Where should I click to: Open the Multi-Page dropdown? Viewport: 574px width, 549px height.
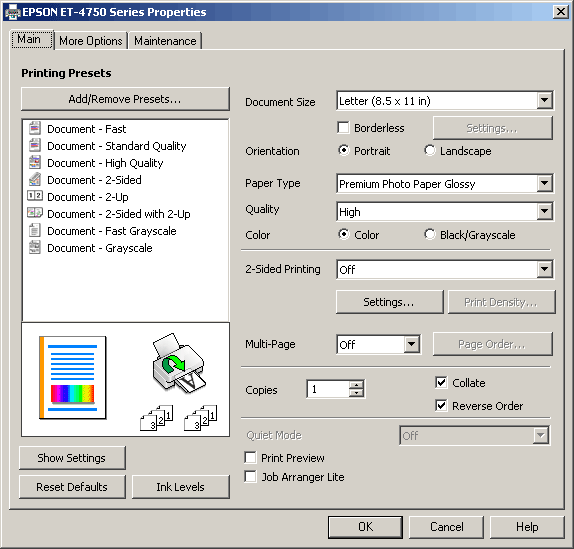coord(412,344)
